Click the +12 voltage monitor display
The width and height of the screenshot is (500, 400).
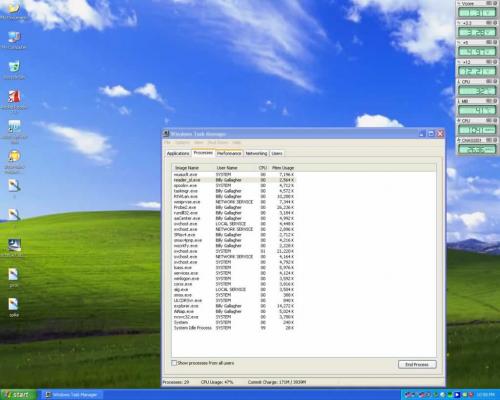(477, 71)
